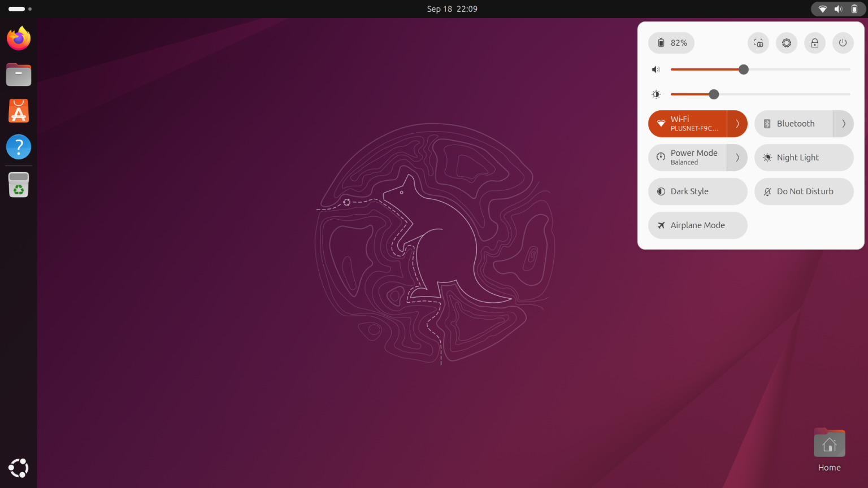868x488 pixels.
Task: Open the screenshot tool icon
Action: click(x=758, y=43)
